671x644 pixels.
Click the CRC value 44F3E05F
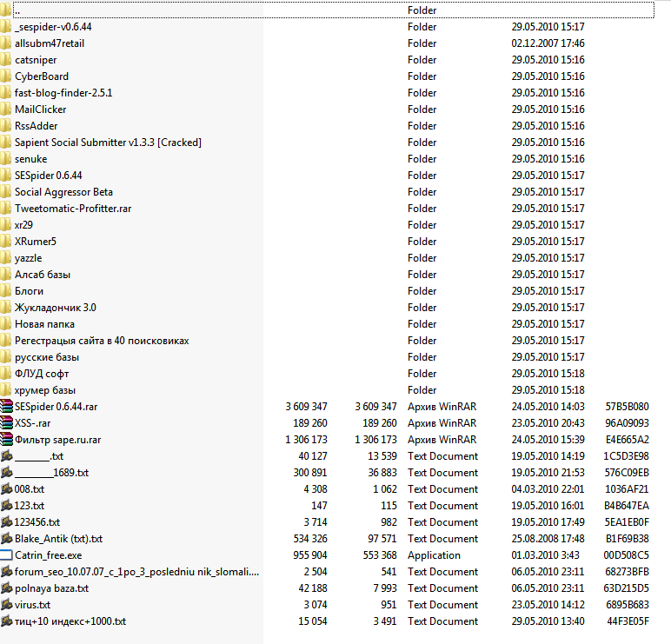[x=628, y=621]
